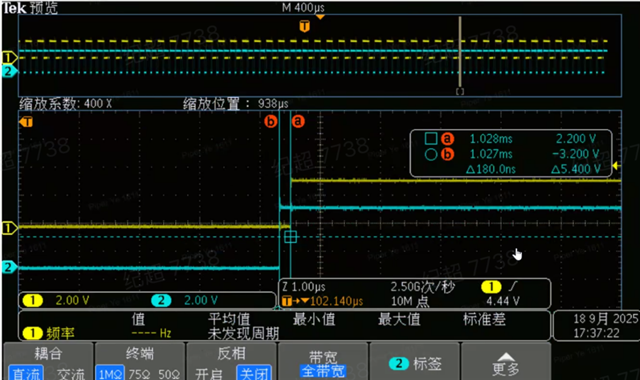Click the zoom window bracket in the overview
The image size is (640, 380).
click(460, 91)
